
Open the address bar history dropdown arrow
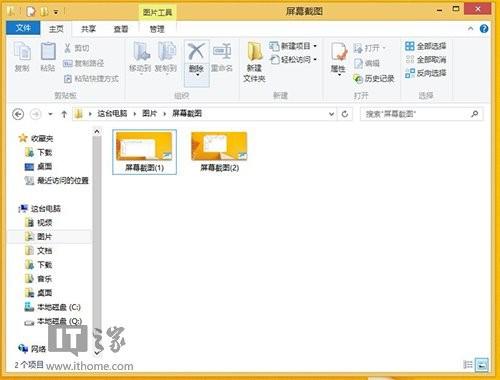[x=331, y=114]
